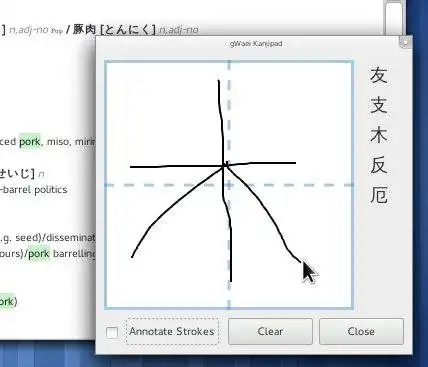The image size is (428, 367).
Task: Click the 豚肉 entry in dictionary window
Action: [x=85, y=29]
